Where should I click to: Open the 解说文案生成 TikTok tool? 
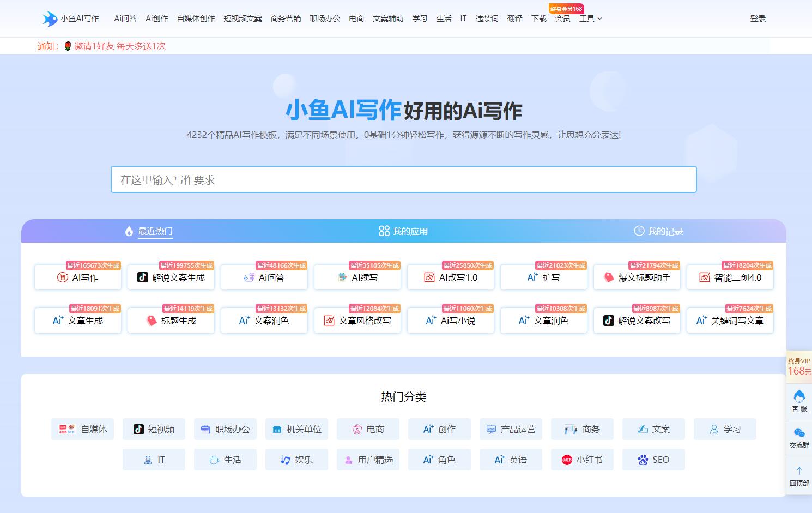click(171, 277)
